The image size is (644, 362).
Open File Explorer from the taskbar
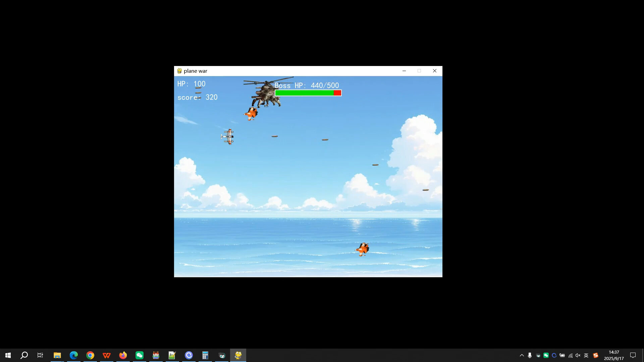[57, 355]
